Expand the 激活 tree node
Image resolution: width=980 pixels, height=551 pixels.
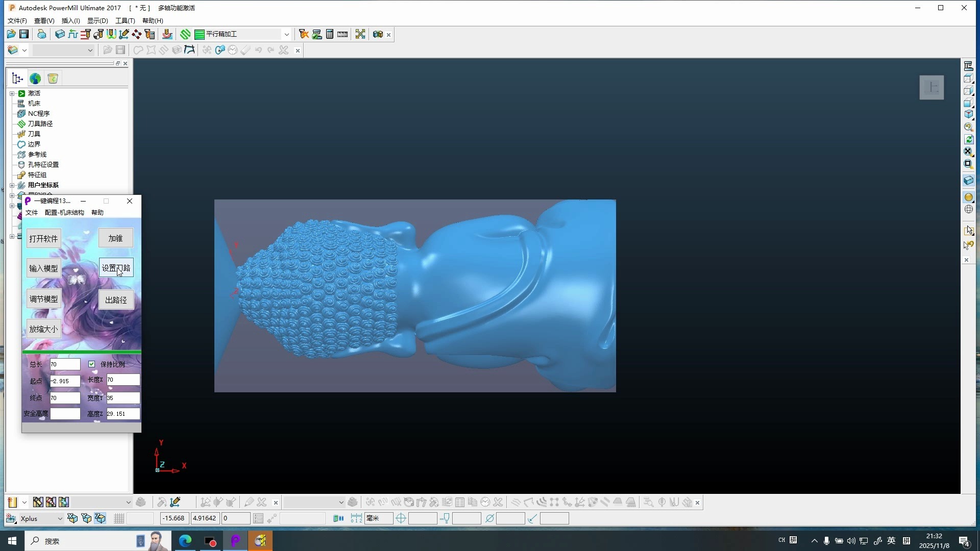click(12, 93)
